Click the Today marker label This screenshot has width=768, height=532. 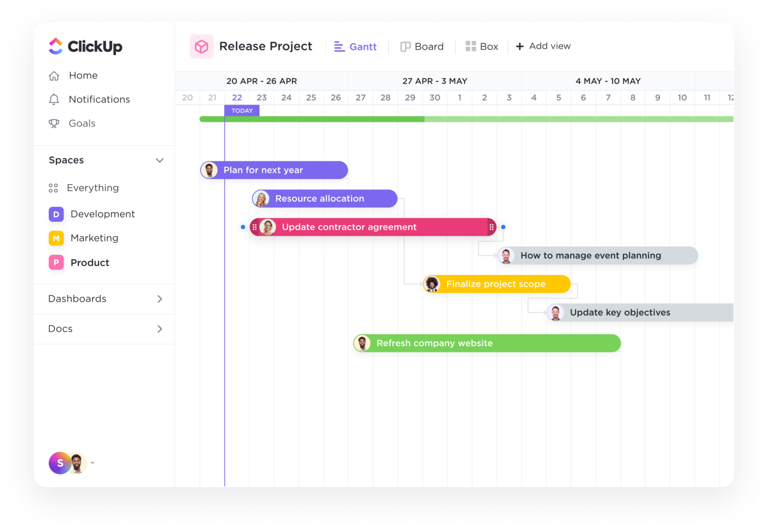(x=242, y=110)
